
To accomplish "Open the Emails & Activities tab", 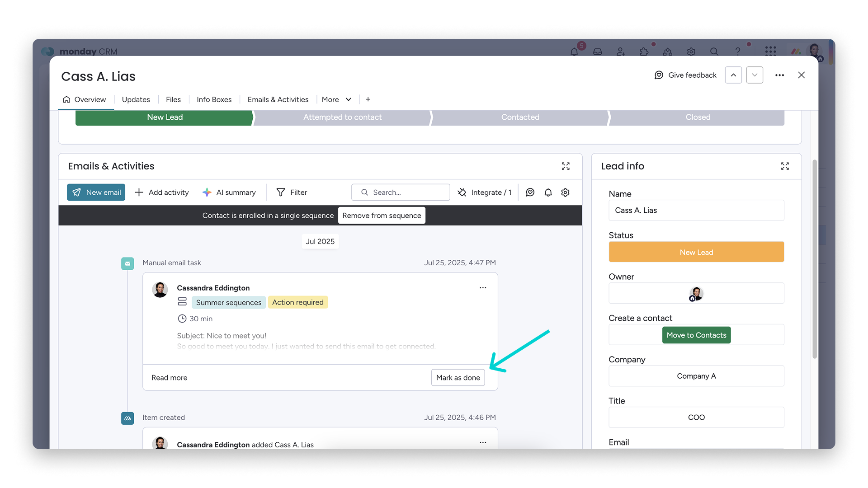I will point(278,99).
